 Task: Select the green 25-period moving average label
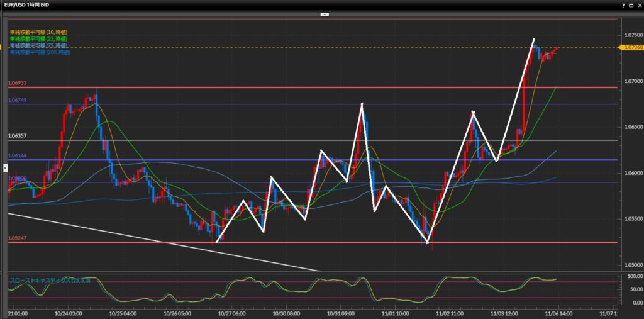(x=38, y=38)
